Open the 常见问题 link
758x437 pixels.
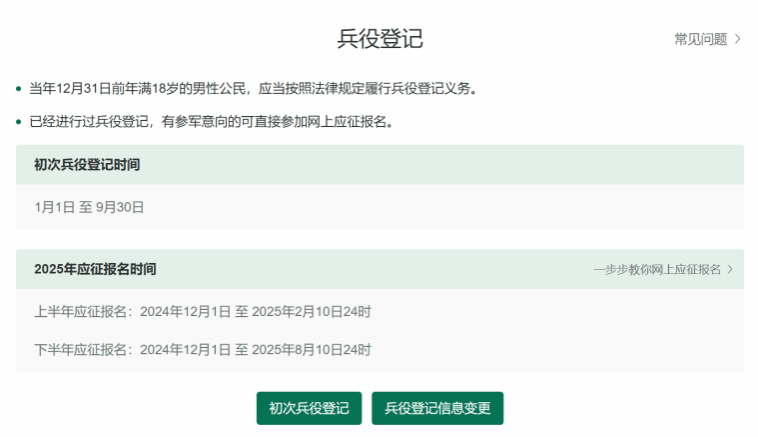[700, 39]
